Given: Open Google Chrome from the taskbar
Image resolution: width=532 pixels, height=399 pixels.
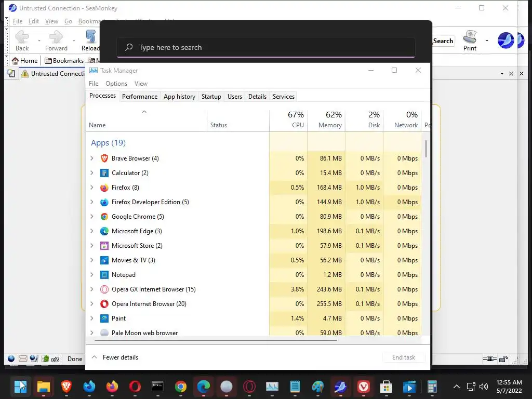Looking at the screenshot, I should [x=181, y=386].
